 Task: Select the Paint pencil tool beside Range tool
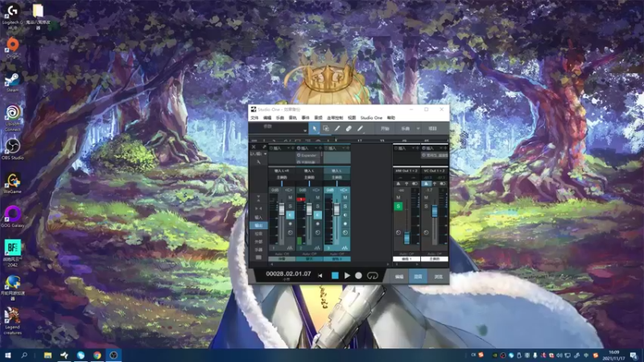pos(337,129)
